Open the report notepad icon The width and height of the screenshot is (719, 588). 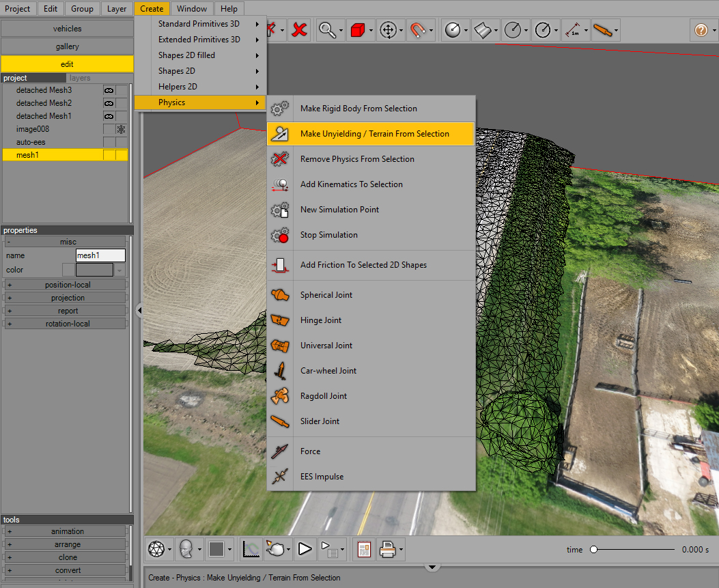[x=364, y=549]
